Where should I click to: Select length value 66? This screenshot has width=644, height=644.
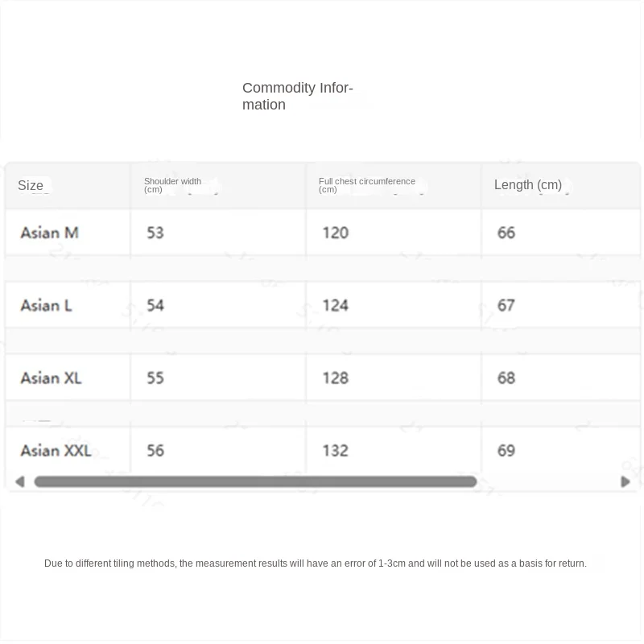pyautogui.click(x=506, y=233)
